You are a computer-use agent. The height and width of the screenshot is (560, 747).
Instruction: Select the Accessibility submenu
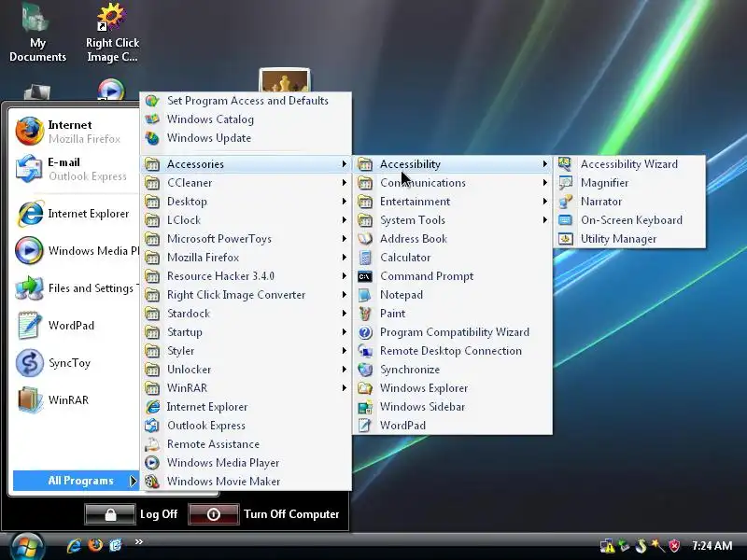(x=452, y=164)
